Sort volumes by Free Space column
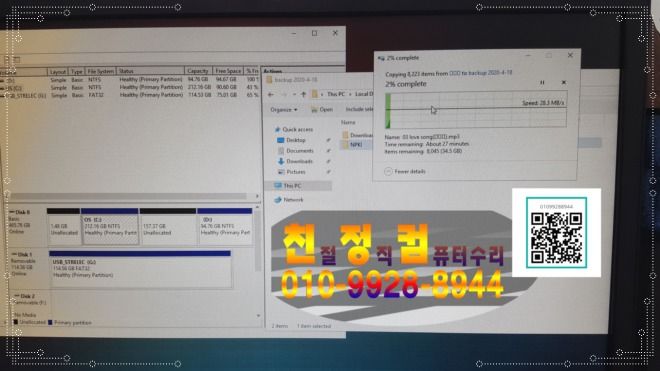This screenshot has width=660, height=371. [x=228, y=71]
